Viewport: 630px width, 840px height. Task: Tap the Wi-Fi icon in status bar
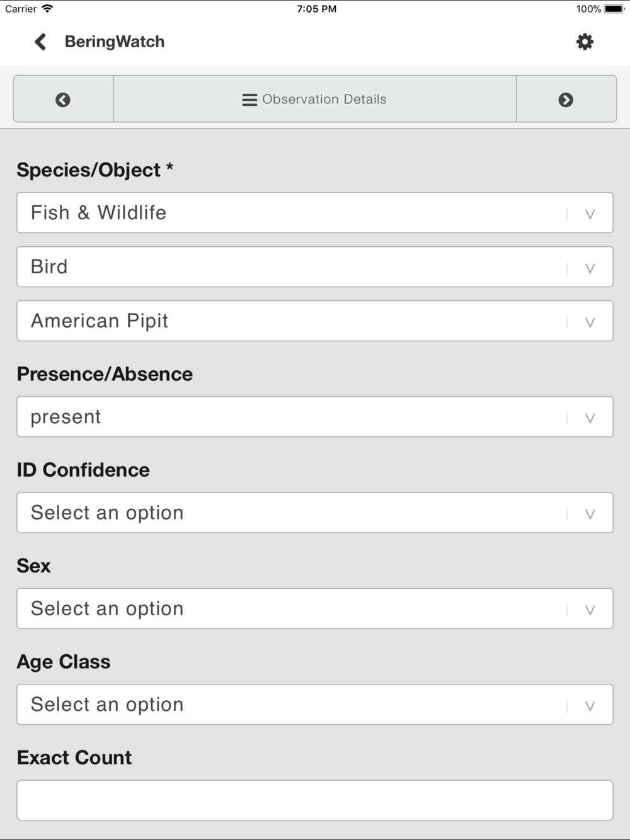click(47, 9)
